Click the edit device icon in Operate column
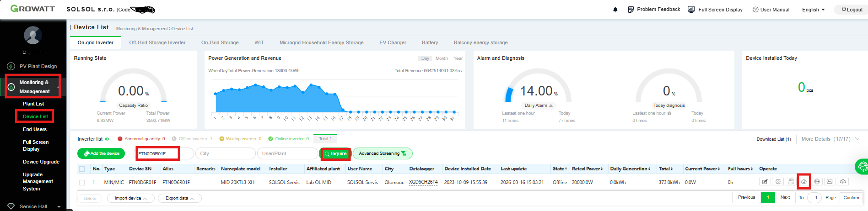 click(765, 182)
